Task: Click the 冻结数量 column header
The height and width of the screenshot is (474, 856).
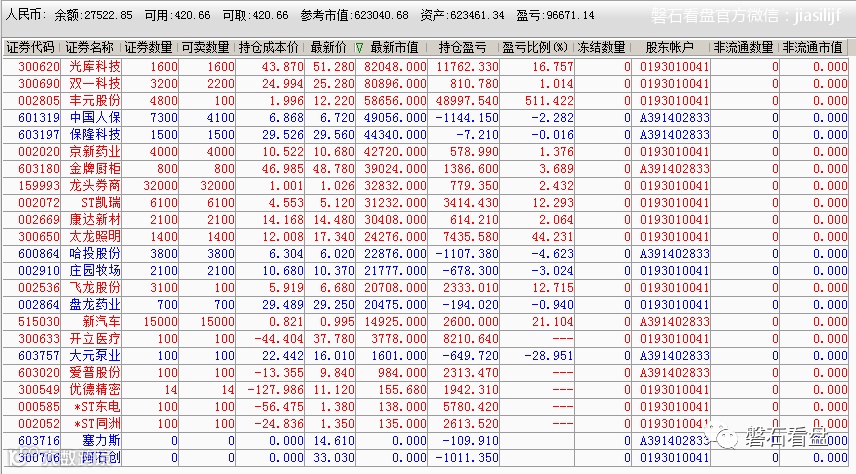Action: point(601,48)
